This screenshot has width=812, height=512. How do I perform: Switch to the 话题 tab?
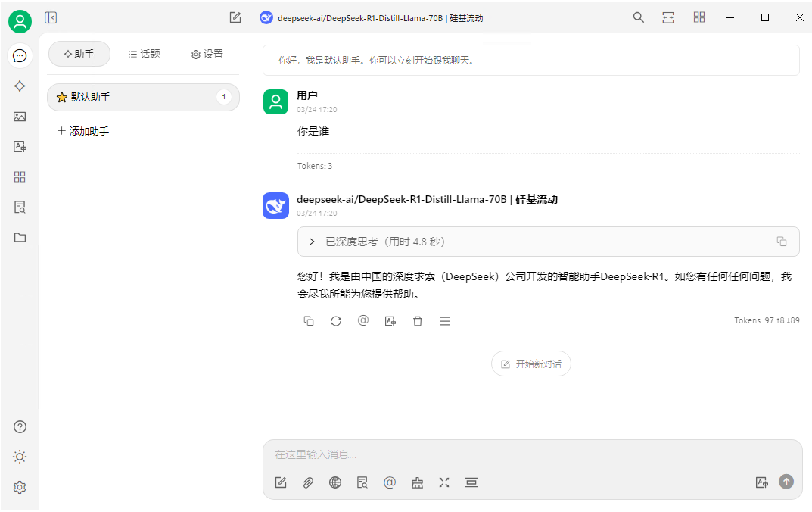coord(144,54)
